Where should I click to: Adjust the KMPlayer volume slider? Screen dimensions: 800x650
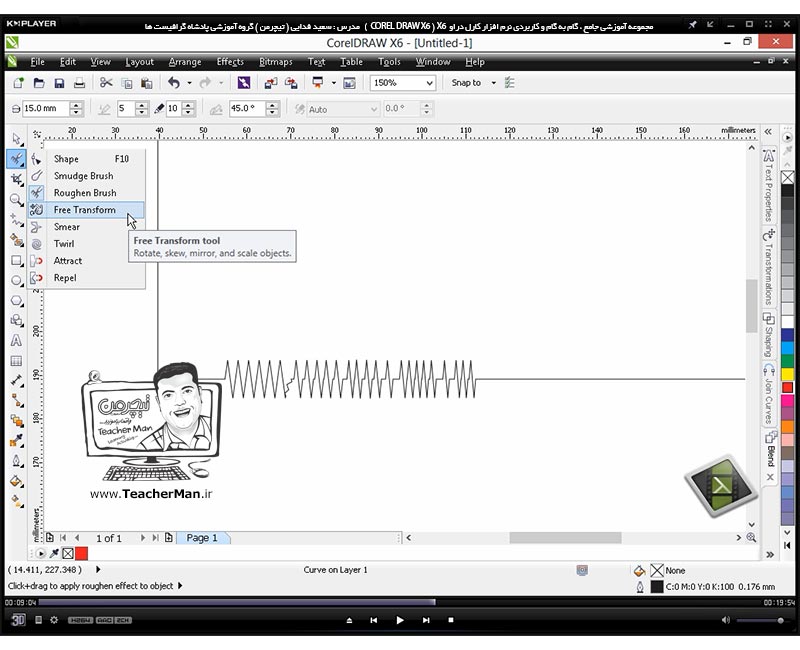760,620
